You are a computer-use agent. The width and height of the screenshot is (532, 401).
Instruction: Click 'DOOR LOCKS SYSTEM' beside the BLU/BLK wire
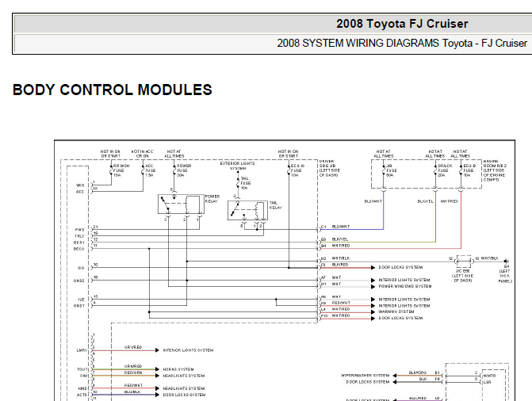pyautogui.click(x=184, y=395)
